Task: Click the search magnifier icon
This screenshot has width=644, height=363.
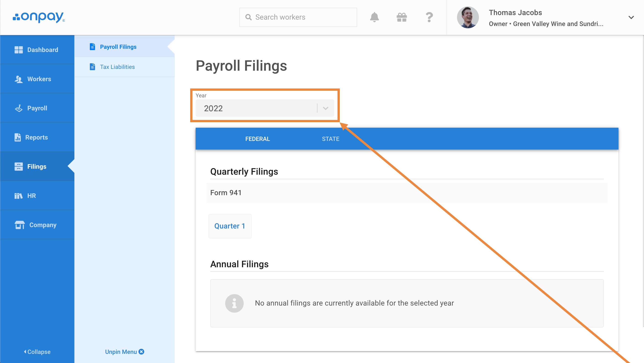Action: click(248, 17)
